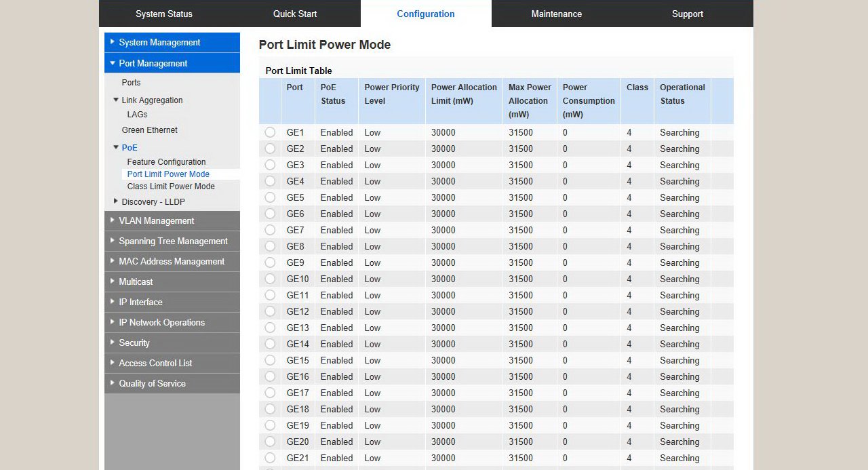
Task: Expand the System Management section
Action: click(x=159, y=42)
